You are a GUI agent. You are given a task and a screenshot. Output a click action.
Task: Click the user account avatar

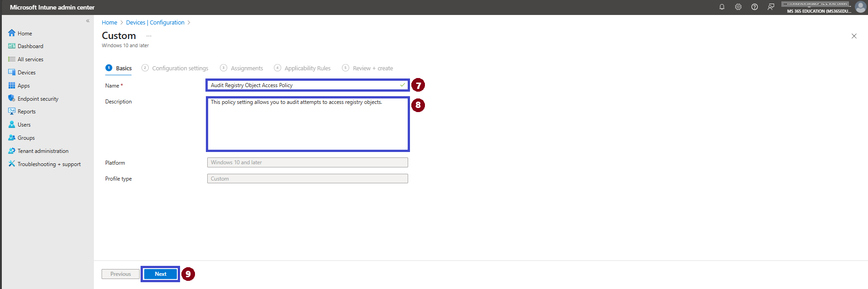(x=860, y=7)
